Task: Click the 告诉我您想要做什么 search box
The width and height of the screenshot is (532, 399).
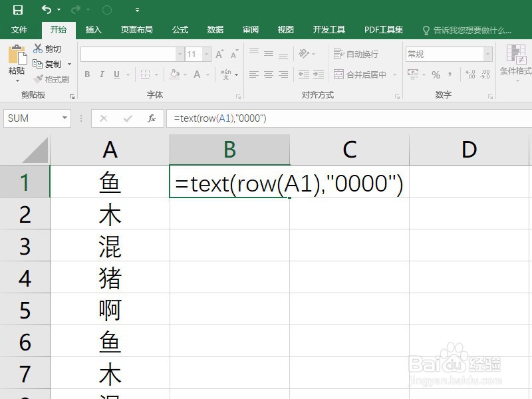Action: click(467, 31)
